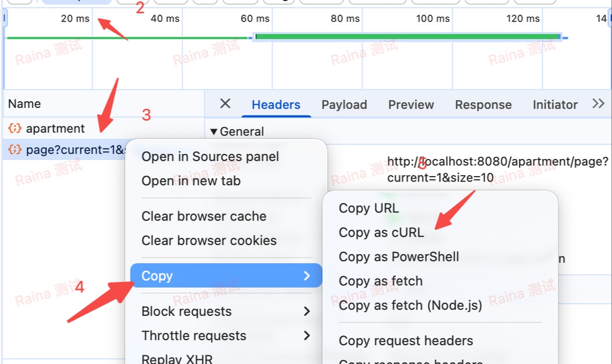
Task: Collapse the General section triangle
Action: pyautogui.click(x=214, y=132)
